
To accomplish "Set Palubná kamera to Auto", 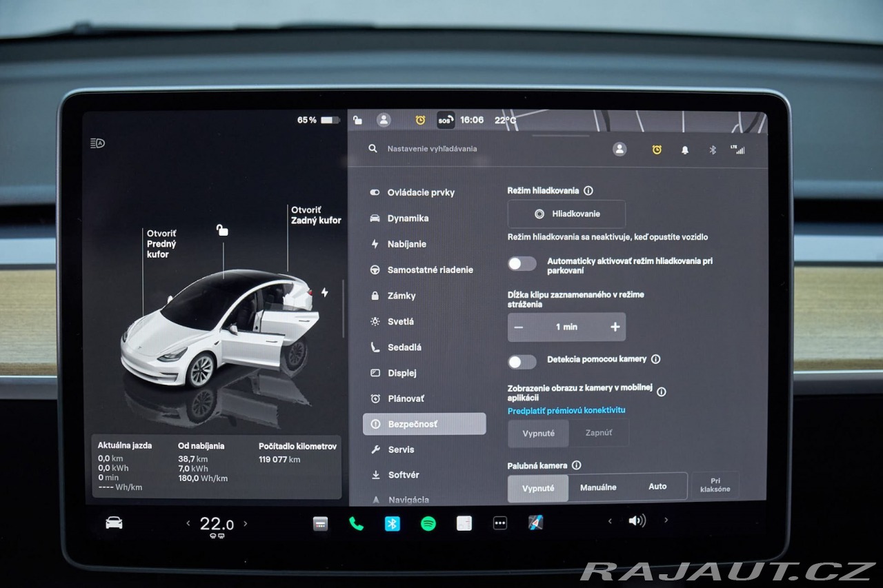I will (657, 487).
